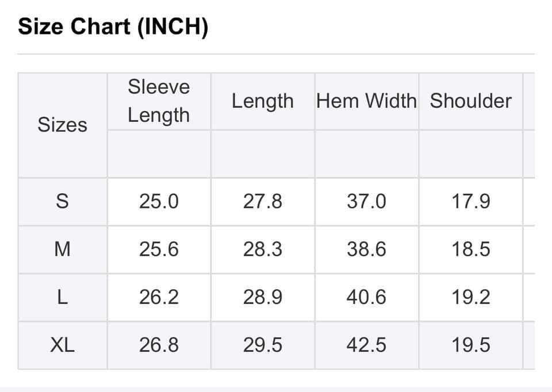Click length value 28.3 for M
This screenshot has width=552, height=392.
tap(263, 249)
